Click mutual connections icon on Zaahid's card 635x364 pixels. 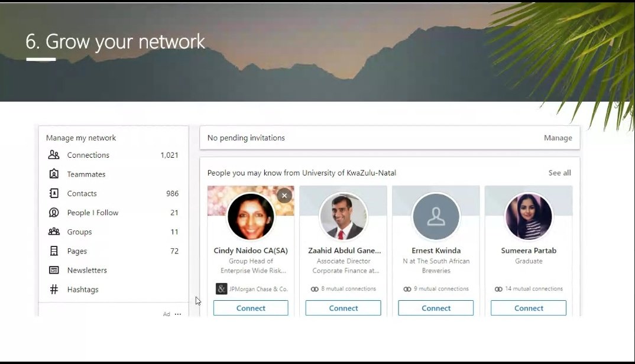click(315, 289)
